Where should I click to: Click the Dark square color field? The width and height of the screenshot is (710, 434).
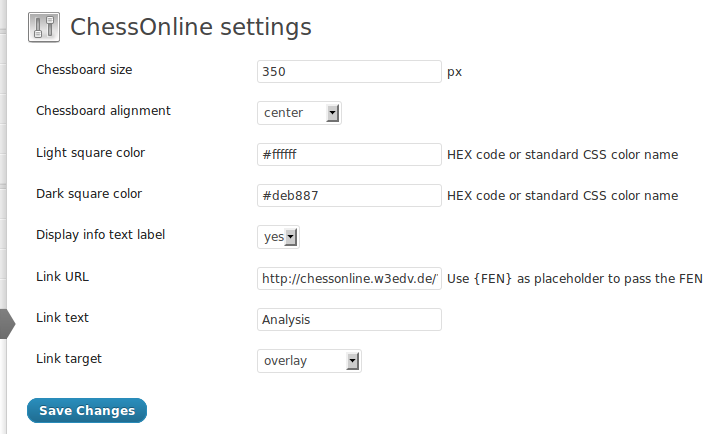pyautogui.click(x=349, y=195)
